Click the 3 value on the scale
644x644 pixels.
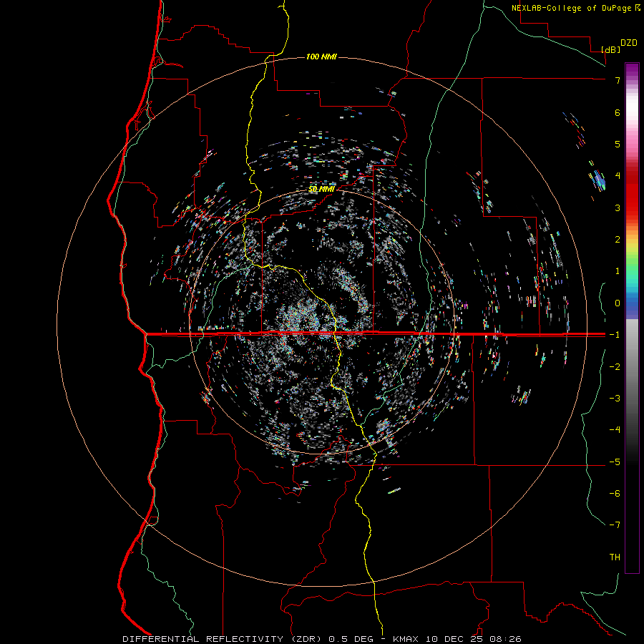pos(618,208)
